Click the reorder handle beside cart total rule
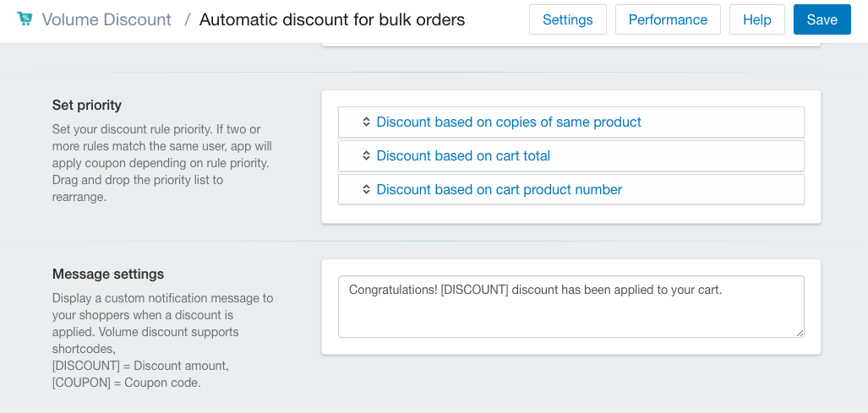This screenshot has width=868, height=413. (366, 155)
